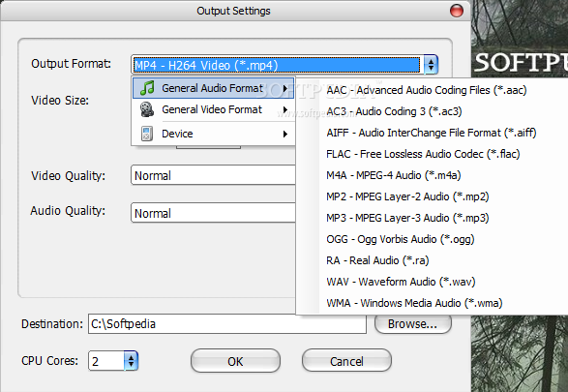The height and width of the screenshot is (392, 568).
Task: Click the Video Size label
Action: [x=60, y=101]
